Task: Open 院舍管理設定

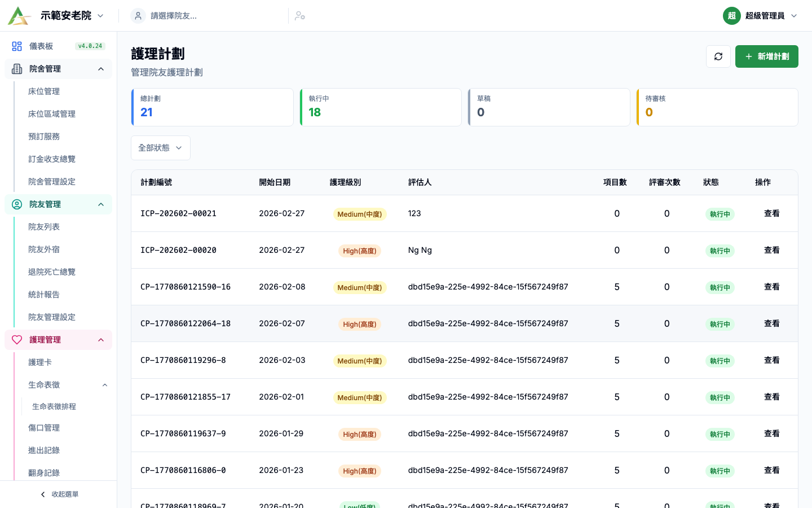Action: [52, 182]
